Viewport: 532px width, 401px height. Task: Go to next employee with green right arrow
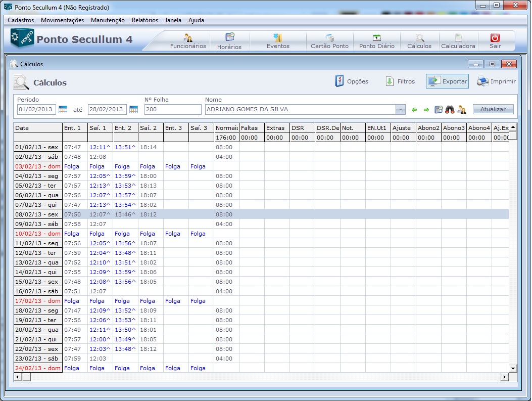426,110
